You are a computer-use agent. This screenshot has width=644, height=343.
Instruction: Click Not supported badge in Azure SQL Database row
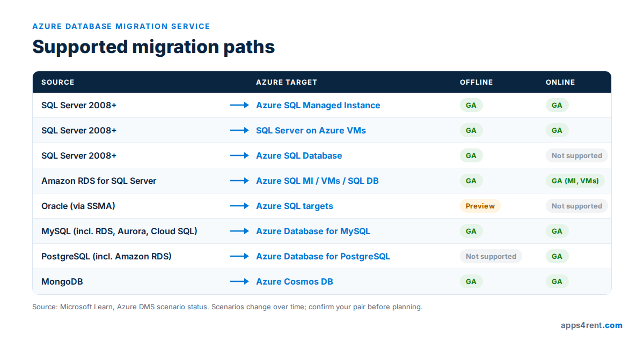[577, 155]
